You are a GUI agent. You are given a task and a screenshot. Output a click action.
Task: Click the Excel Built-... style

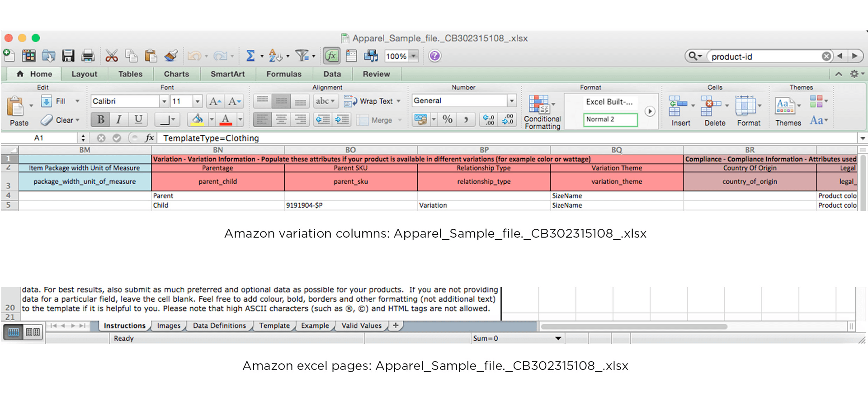pyautogui.click(x=609, y=102)
